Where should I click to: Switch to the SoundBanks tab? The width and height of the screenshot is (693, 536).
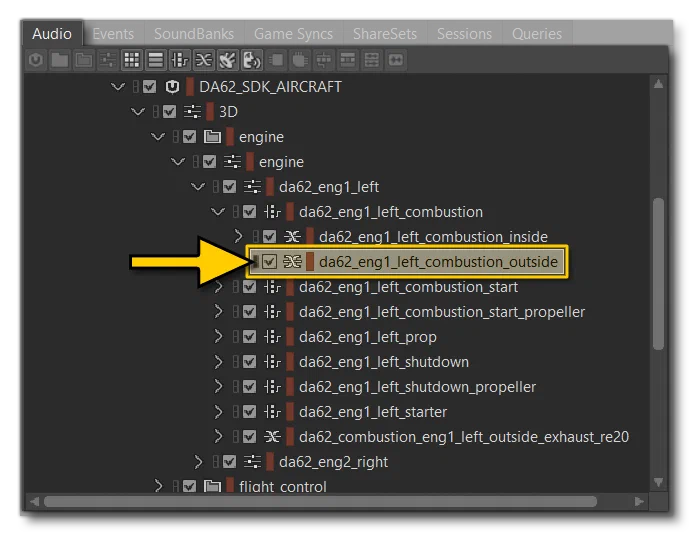pos(194,34)
